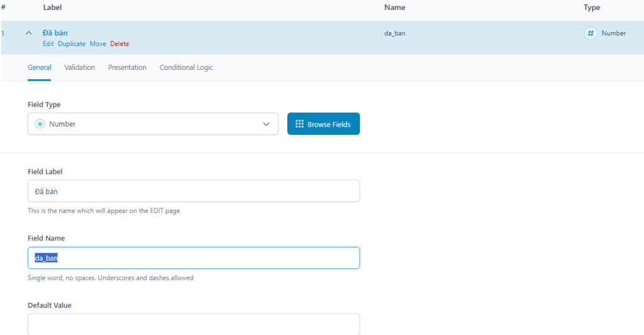Delete the Đã bán field
Viewport: 644px width, 335px height.
(119, 44)
